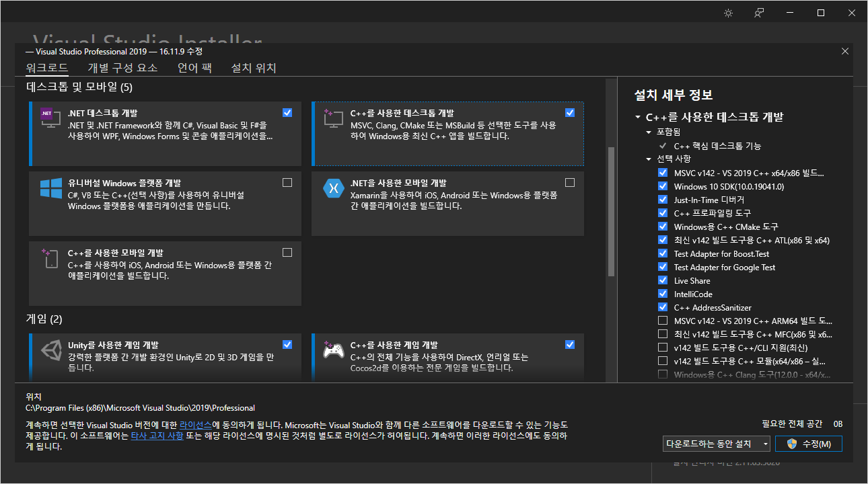Uncheck Test Adapter for Boost.Test option

(663, 253)
